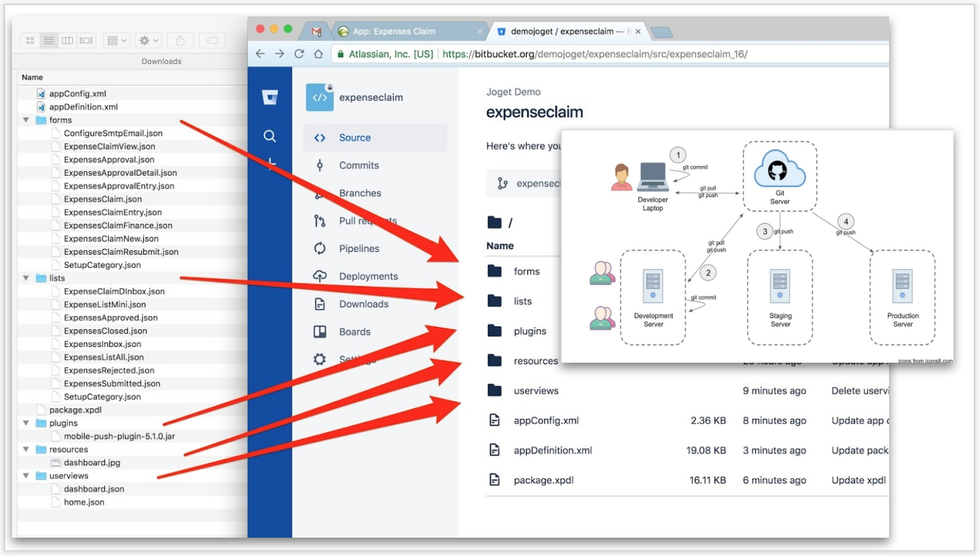Click the userviews folder icon in Bitbucket

coord(494,390)
